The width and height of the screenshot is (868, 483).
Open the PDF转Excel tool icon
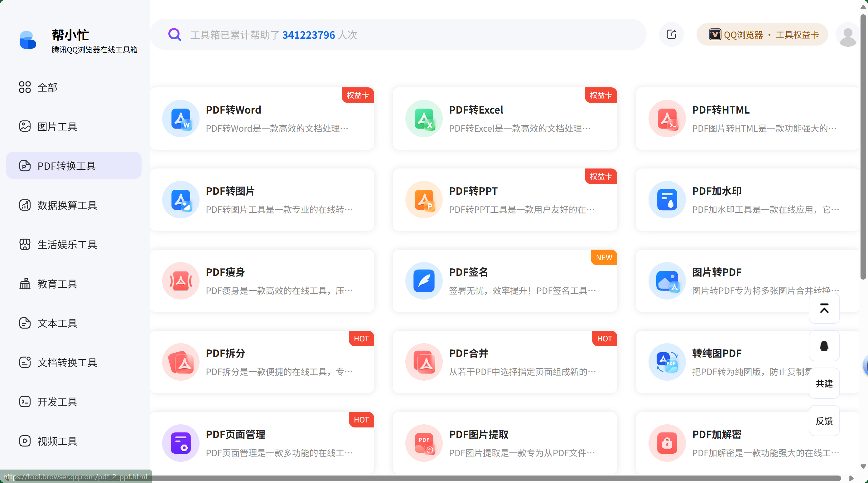pyautogui.click(x=423, y=119)
